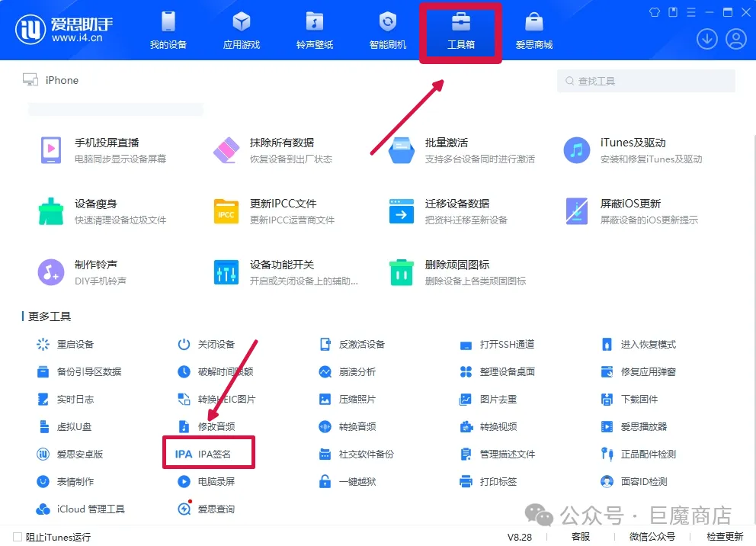Open IPA签名 tool
This screenshot has height=546, width=756.
click(203, 454)
